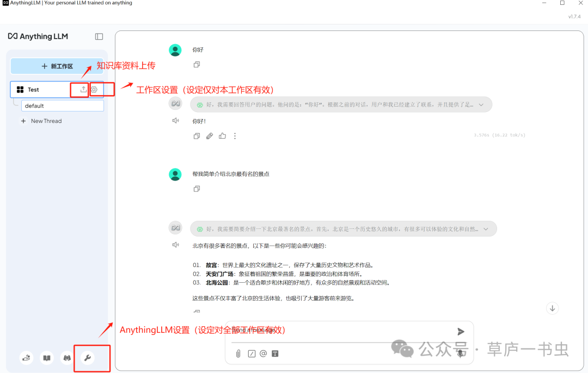The image size is (588, 373).
Task: Open the documentation book icon
Action: pos(46,358)
